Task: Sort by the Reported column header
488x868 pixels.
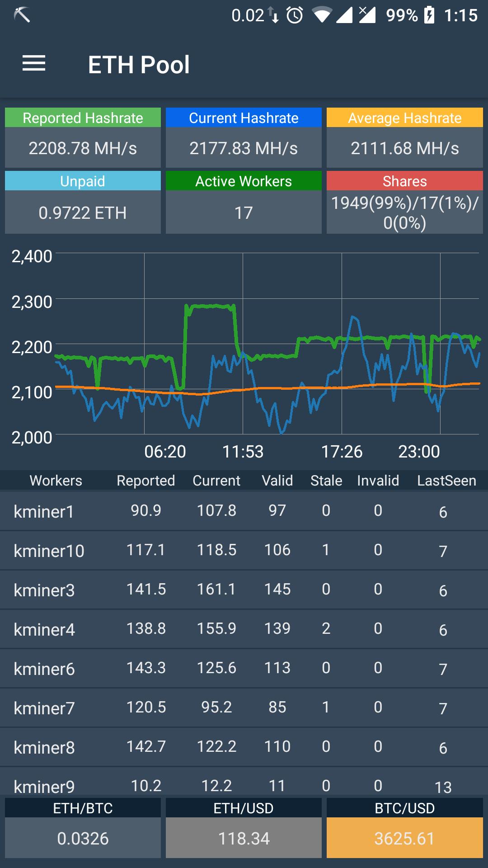Action: click(x=145, y=481)
